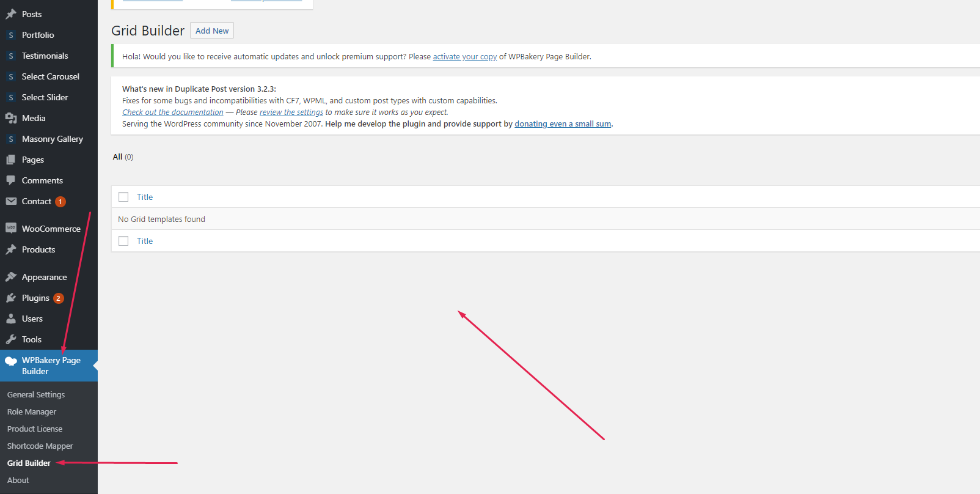Click the WPBakery cloud icon
Viewport: 980px width, 494px height.
(11, 361)
